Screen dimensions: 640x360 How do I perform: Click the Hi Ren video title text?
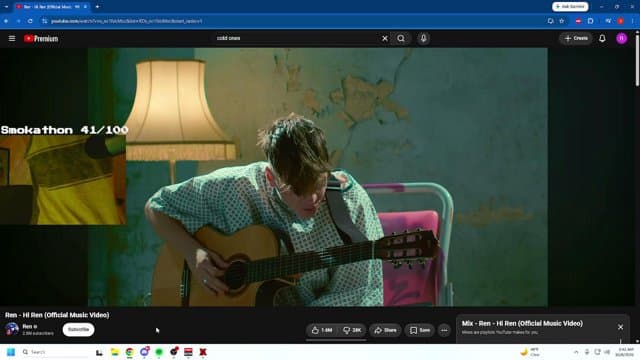point(57,315)
